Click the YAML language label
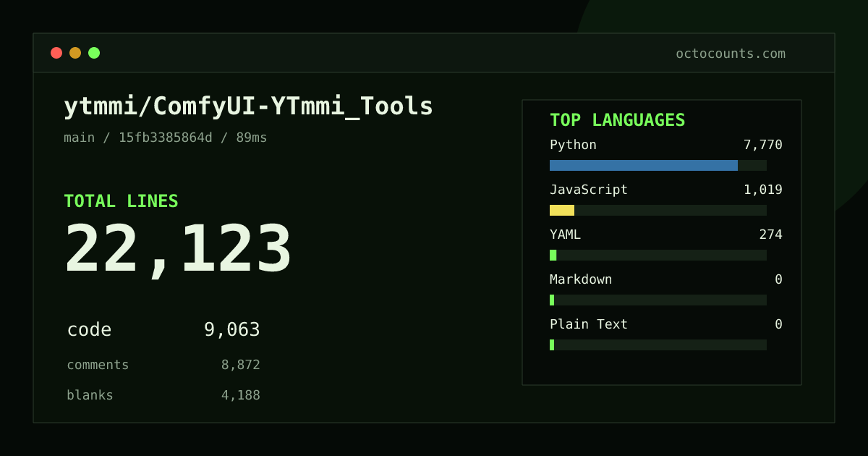The height and width of the screenshot is (456, 868). click(565, 235)
